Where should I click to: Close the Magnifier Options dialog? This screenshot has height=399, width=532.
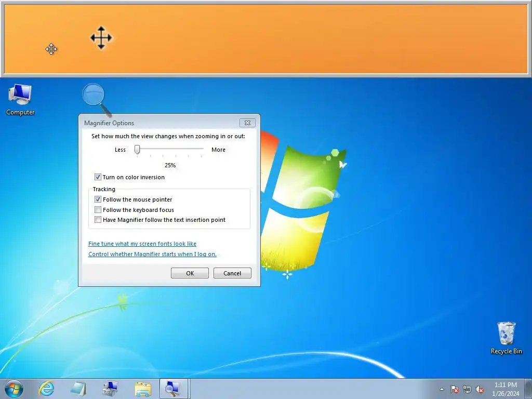point(247,123)
